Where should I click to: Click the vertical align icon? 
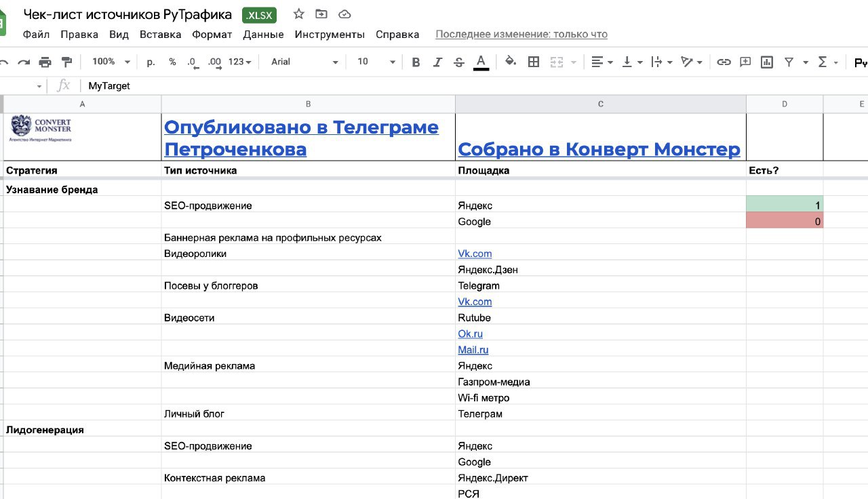click(x=627, y=62)
